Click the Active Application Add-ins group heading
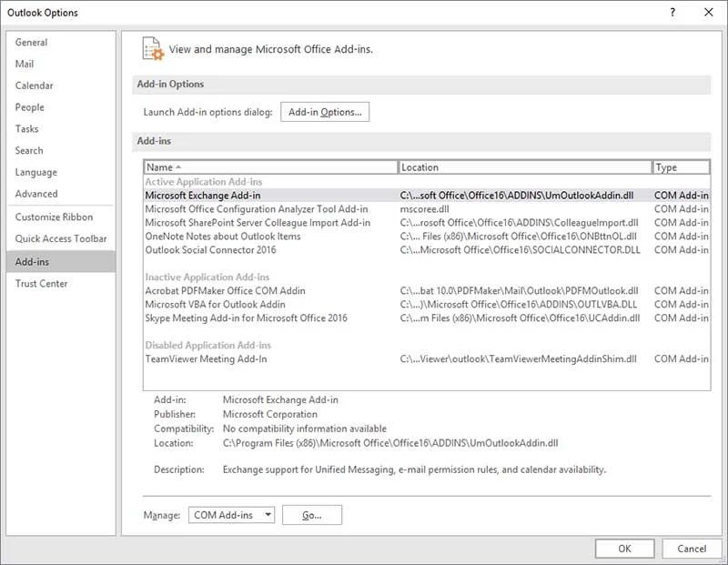 coord(204,182)
